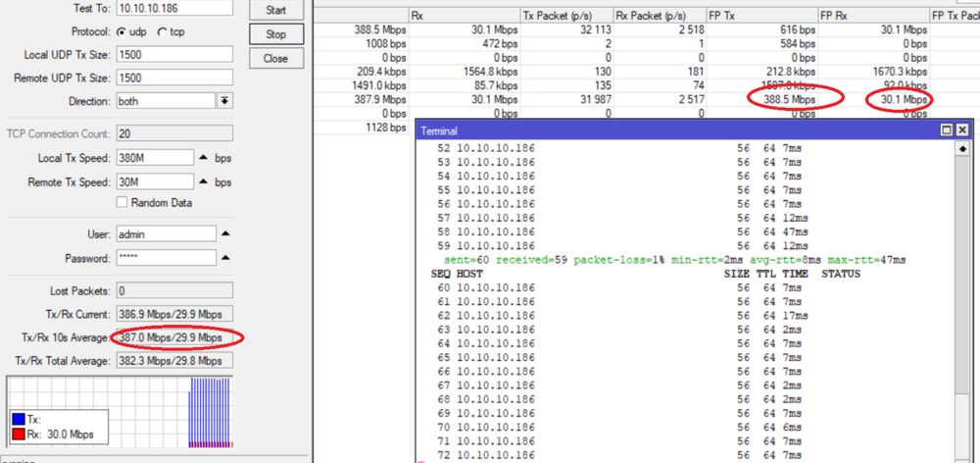
Task: Click the Terminal scrollbar up arrow
Action: click(x=962, y=149)
